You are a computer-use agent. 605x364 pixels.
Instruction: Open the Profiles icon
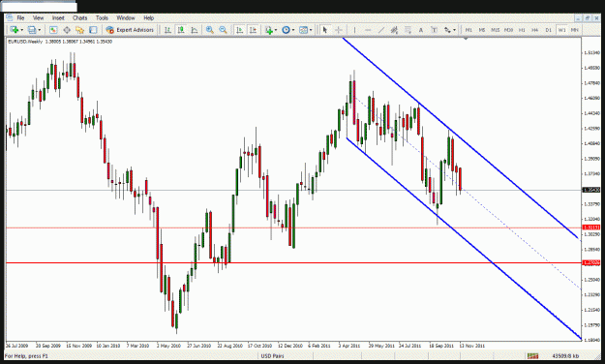pyautogui.click(x=32, y=30)
